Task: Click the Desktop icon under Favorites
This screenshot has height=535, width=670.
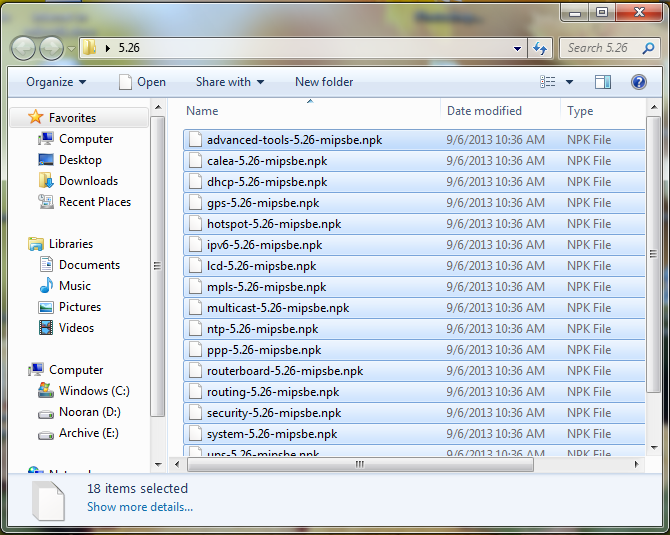Action: 46,160
